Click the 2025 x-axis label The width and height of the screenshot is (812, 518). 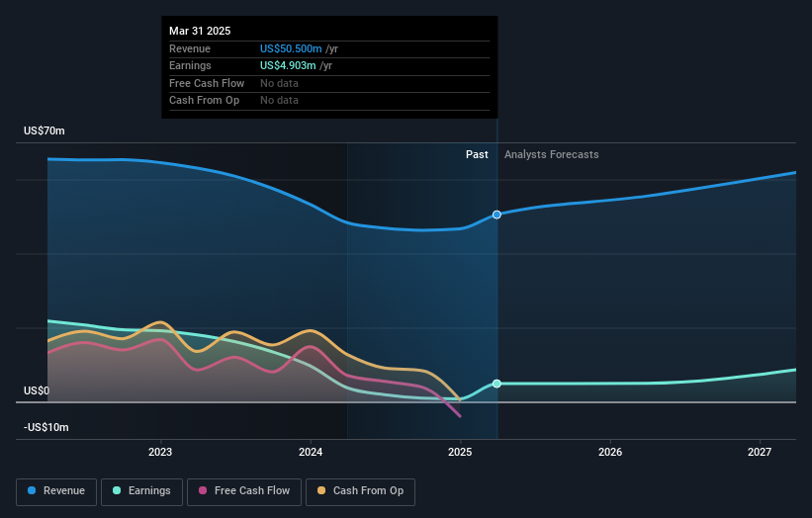pos(460,452)
